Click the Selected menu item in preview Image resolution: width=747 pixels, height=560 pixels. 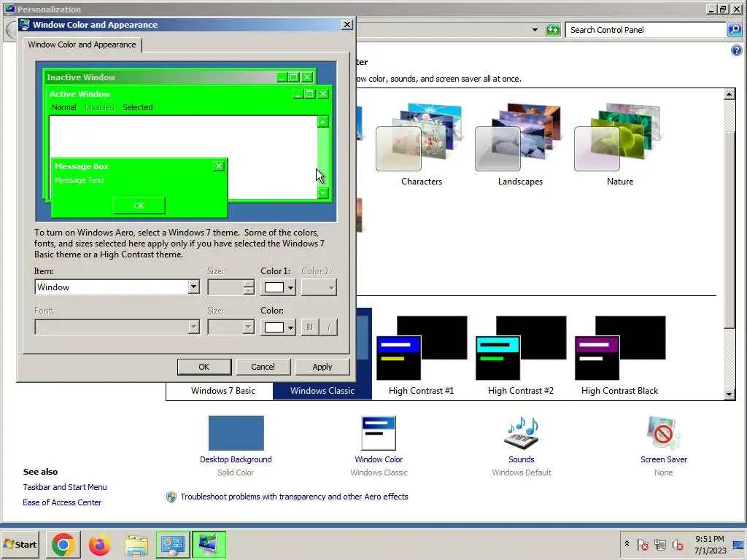point(138,107)
